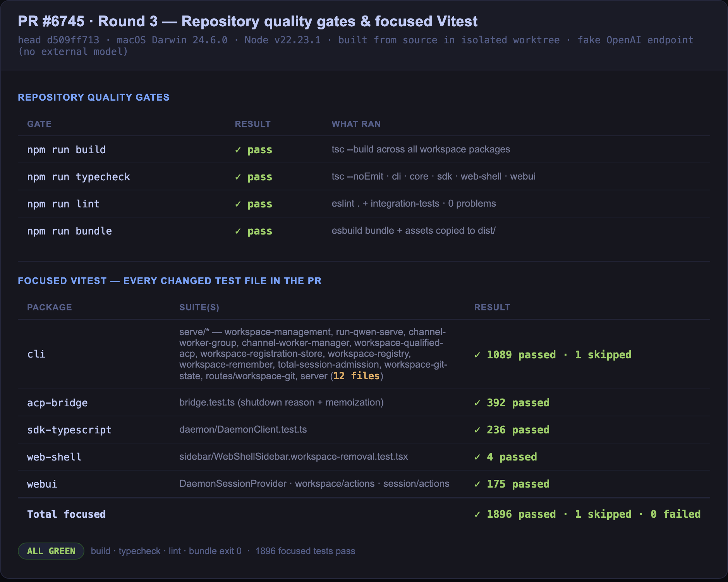Click the checkmark in the lint result
Viewport: 728px width, 582px height.
[x=238, y=204]
